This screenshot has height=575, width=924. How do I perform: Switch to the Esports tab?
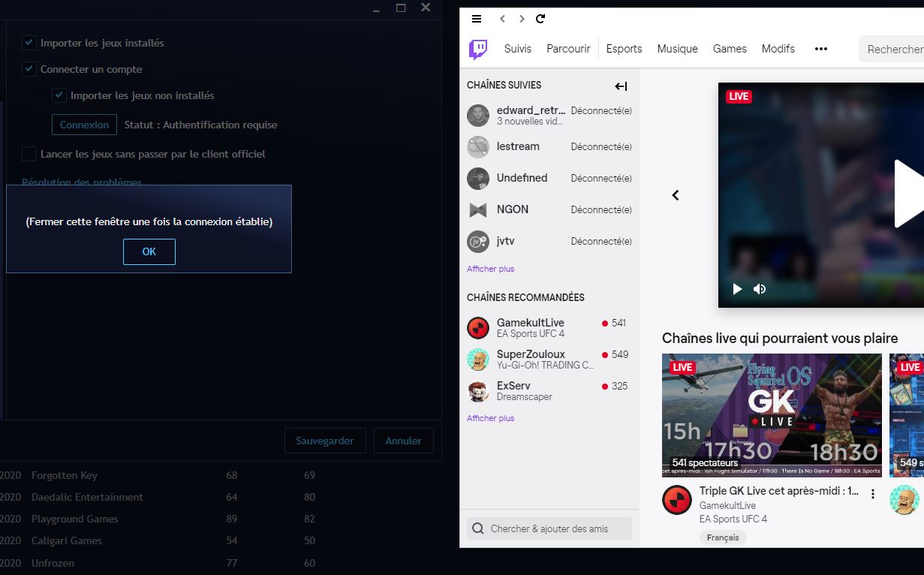624,49
